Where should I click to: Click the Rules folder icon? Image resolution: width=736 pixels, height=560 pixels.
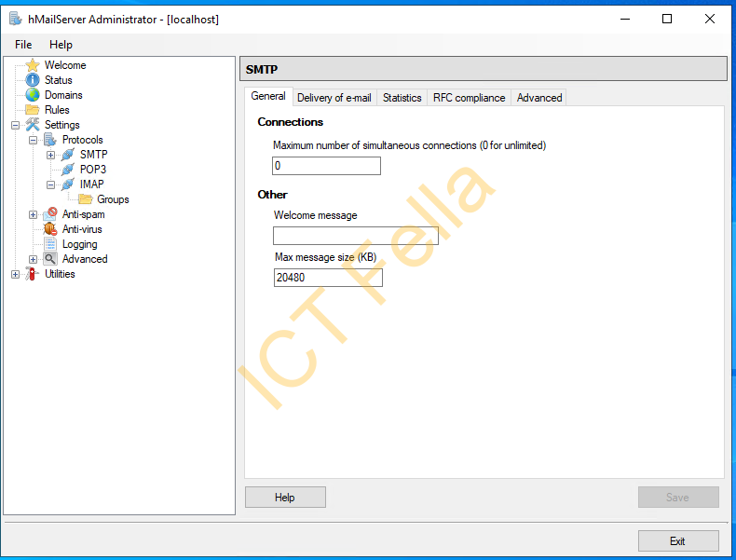[x=33, y=110]
